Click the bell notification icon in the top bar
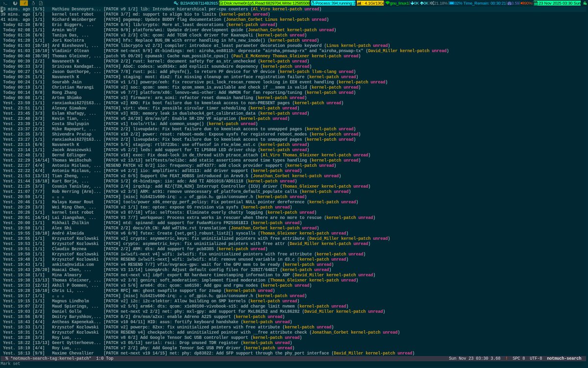588x368 pixels. coord(33,3)
